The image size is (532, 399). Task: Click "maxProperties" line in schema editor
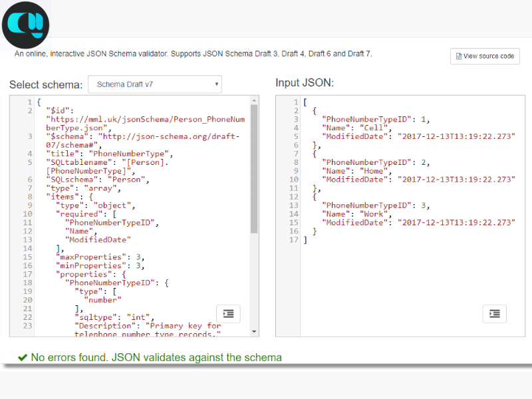100,257
